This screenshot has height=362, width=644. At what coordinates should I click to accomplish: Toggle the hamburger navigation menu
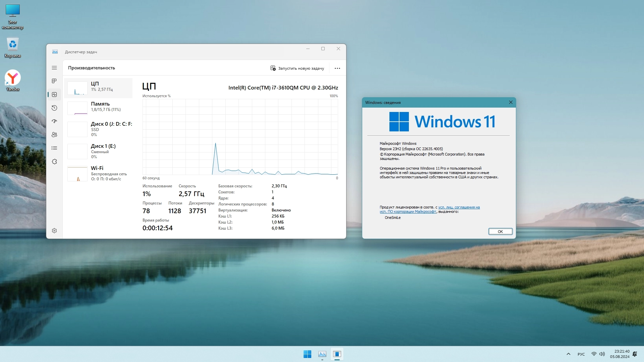tap(54, 68)
